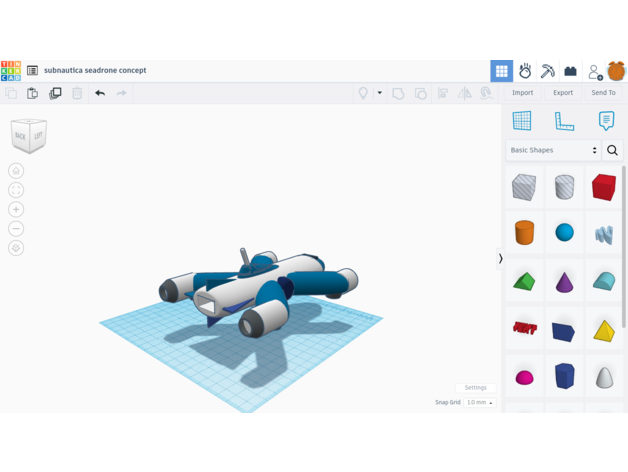This screenshot has width=628, height=472.
Task: Select the red Box shape thumbnail
Action: coord(603,187)
